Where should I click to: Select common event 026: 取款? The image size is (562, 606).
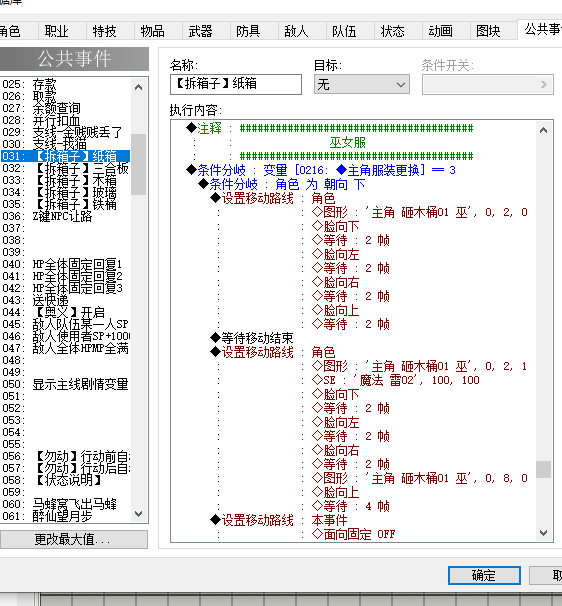coord(65,96)
